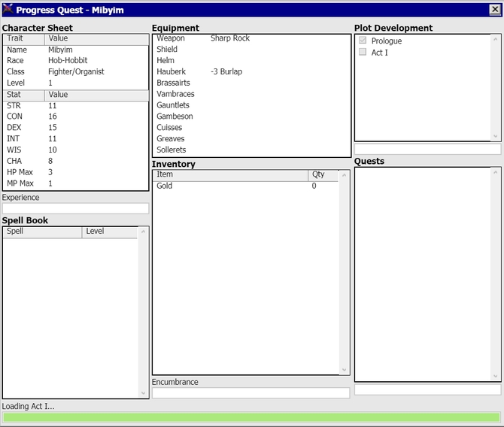Viewport: 504px width, 427px height.
Task: Select the Brassairts equipment row
Action: (x=252, y=83)
